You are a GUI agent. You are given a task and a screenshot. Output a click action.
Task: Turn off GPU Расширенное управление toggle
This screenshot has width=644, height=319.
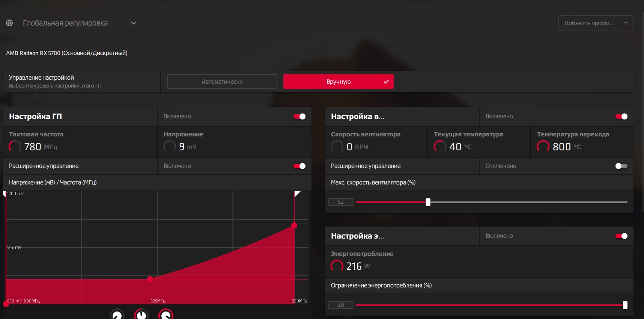tap(299, 166)
